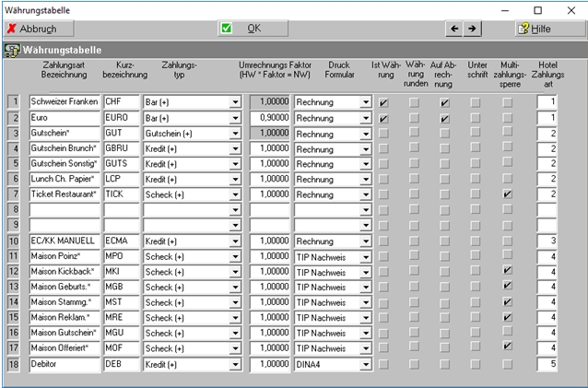This screenshot has width=588, height=388.
Task: Select row number 18 header for Debitor
Action: (x=13, y=366)
